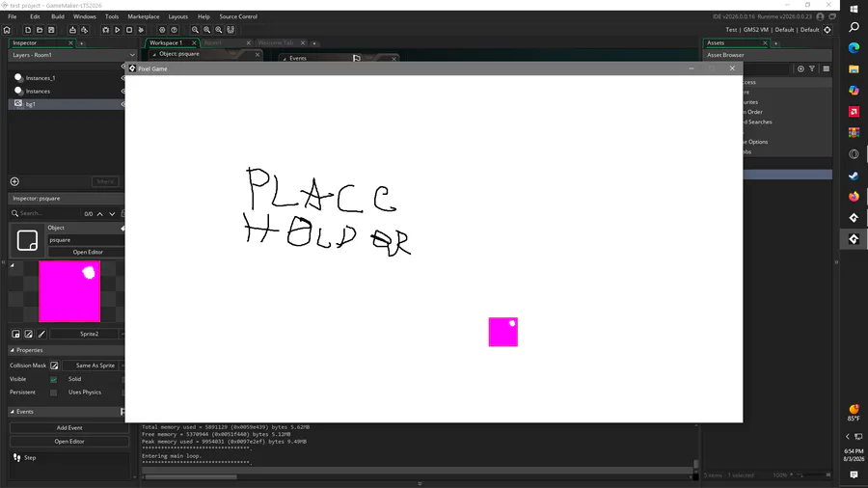Edit Collision Mask via pencil icon
The height and width of the screenshot is (488, 868).
click(x=54, y=366)
